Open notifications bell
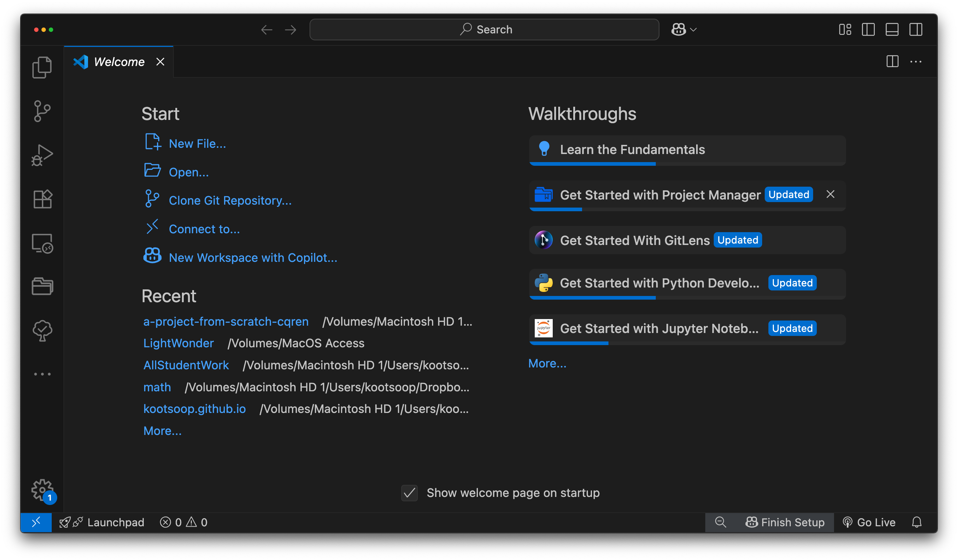Screen dimensions: 958x560 point(917,522)
